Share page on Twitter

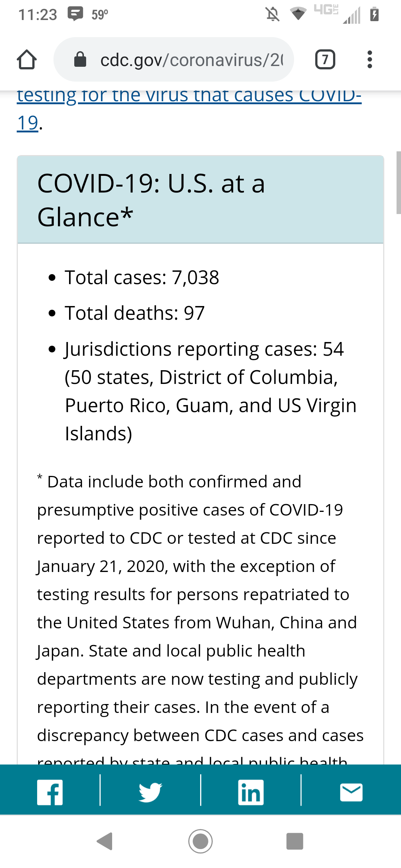click(x=150, y=792)
